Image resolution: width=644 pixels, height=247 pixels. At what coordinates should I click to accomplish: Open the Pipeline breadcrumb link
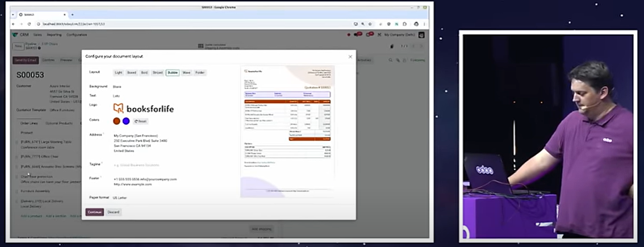31,44
